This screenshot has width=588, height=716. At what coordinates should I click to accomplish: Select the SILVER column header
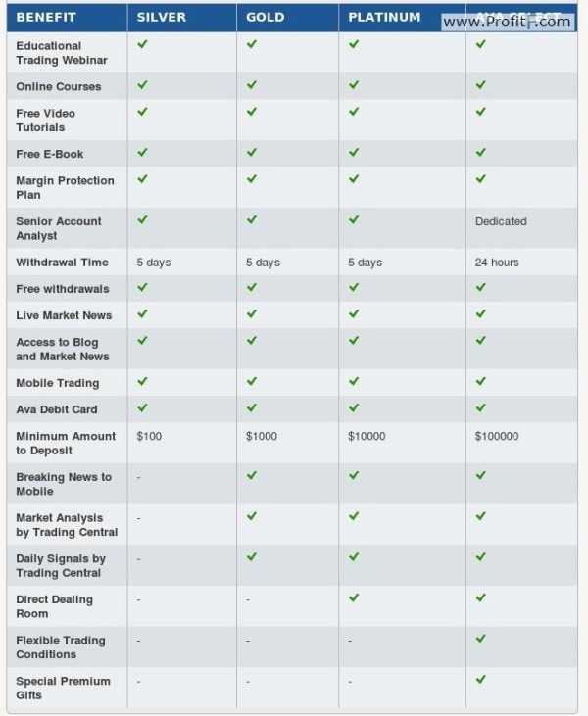[x=162, y=18]
